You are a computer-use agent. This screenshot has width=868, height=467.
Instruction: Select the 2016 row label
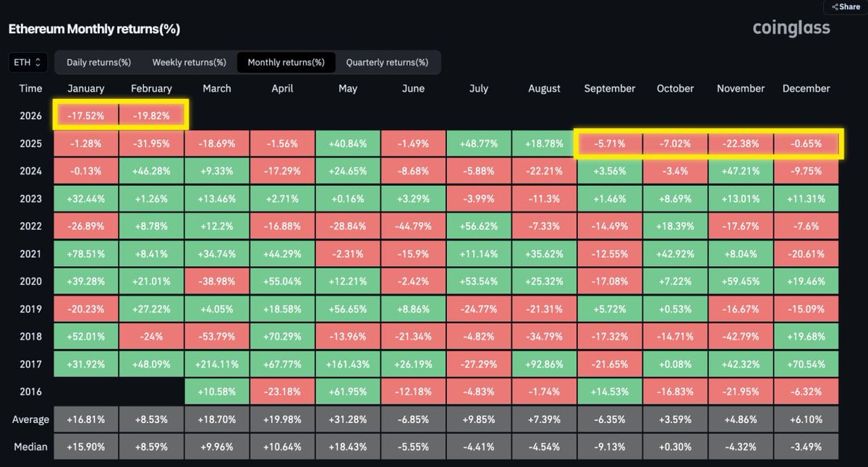[x=30, y=391]
